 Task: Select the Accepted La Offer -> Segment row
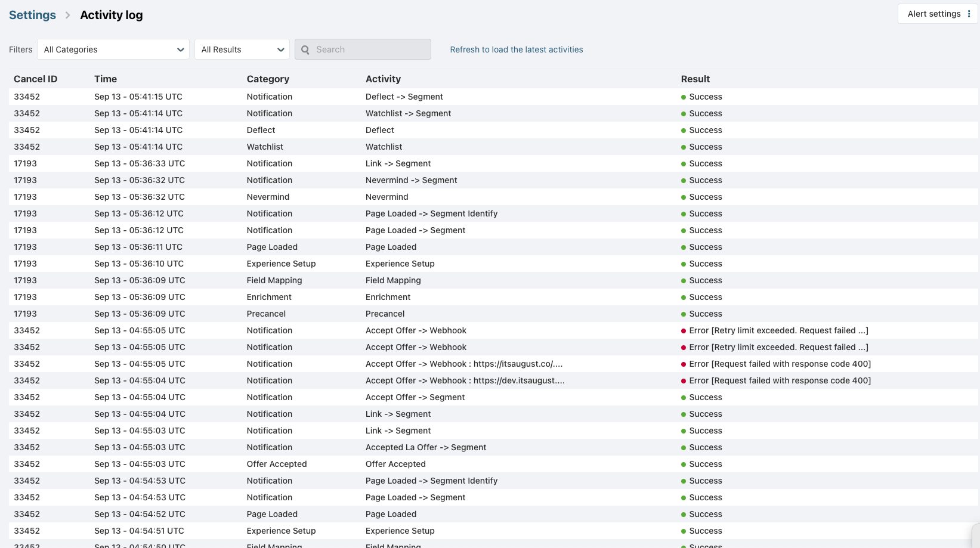pos(425,447)
